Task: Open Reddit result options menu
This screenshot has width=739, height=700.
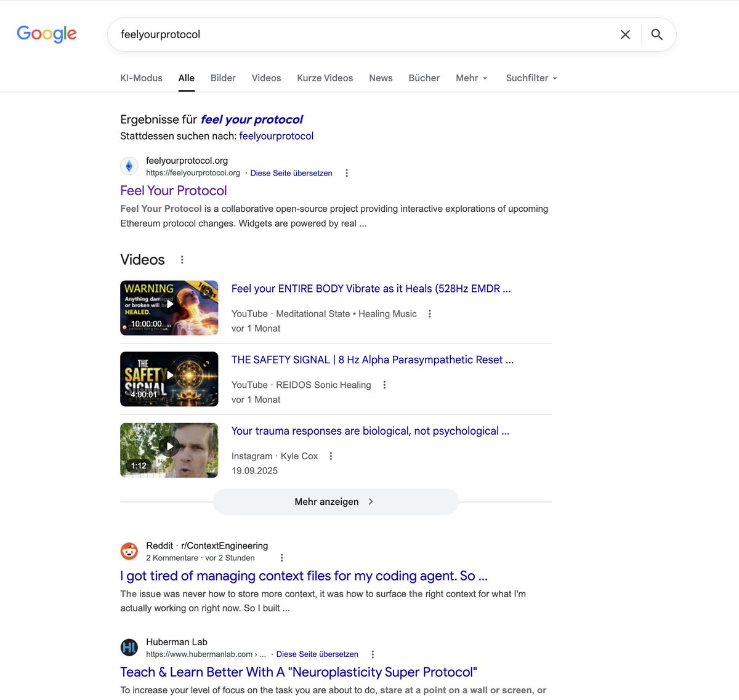Action: (x=281, y=558)
